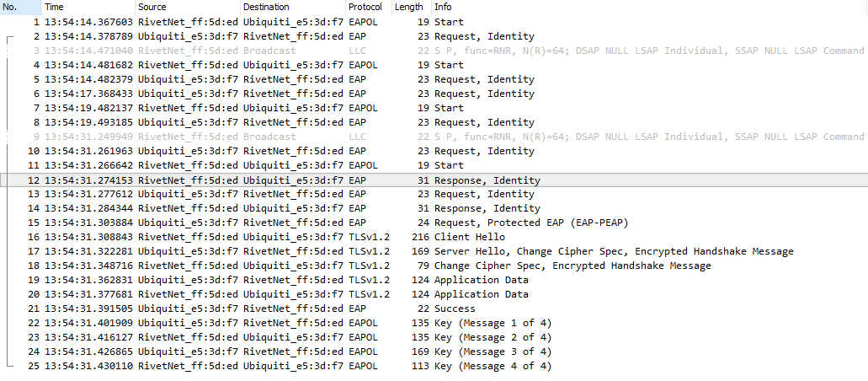Click the Info column header
The height and width of the screenshot is (381, 868).
(x=443, y=7)
